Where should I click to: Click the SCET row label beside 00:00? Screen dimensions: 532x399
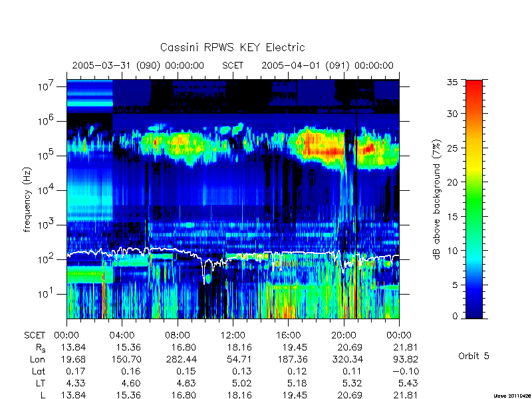(35, 335)
